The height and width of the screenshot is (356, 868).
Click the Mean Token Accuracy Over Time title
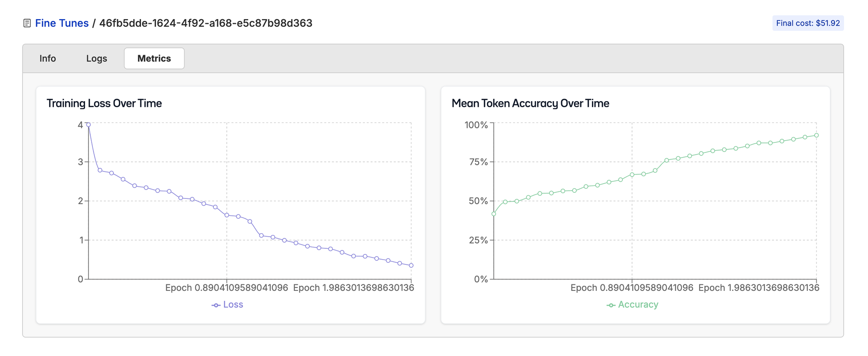pos(530,103)
